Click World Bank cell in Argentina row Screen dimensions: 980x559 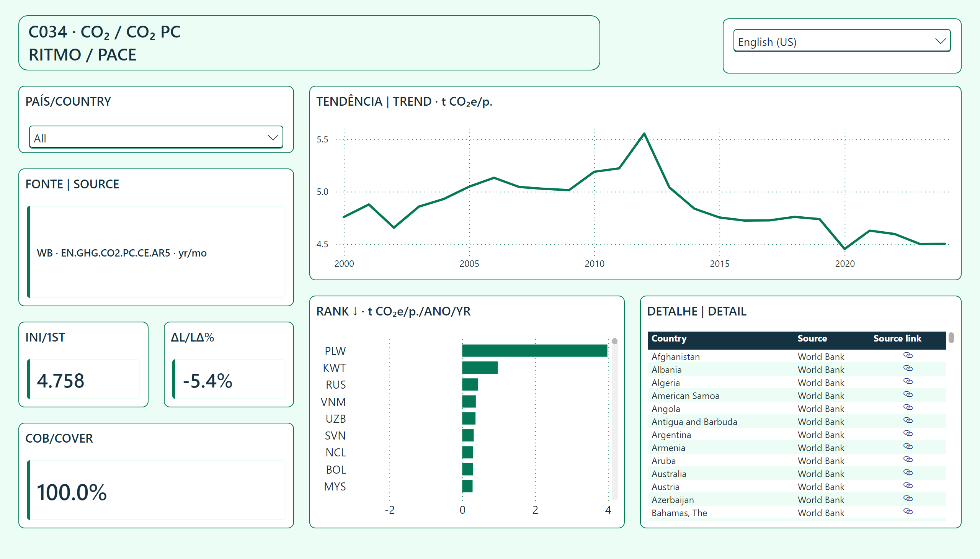point(821,435)
